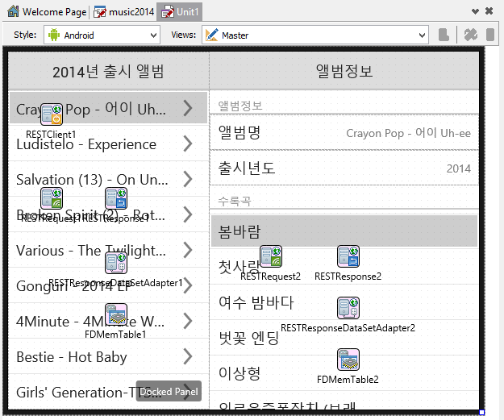Viewport: 504px width, 420px height.
Task: Open the Views Master dropdown
Action: (x=315, y=35)
